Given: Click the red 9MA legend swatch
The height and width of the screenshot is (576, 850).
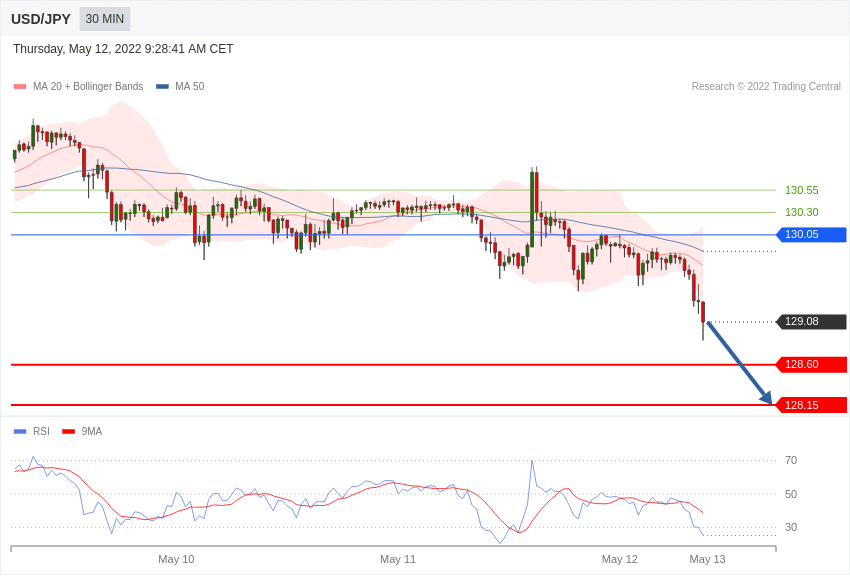Looking at the screenshot, I should 68,431.
